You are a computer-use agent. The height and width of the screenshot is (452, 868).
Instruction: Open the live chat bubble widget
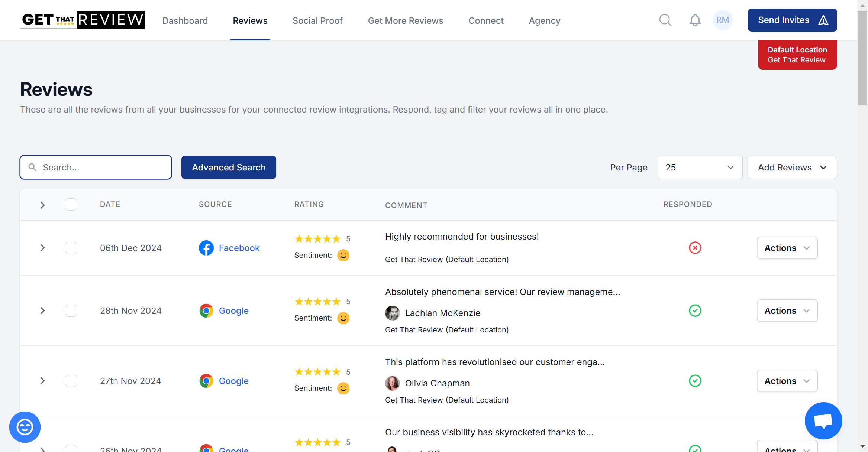tap(823, 421)
